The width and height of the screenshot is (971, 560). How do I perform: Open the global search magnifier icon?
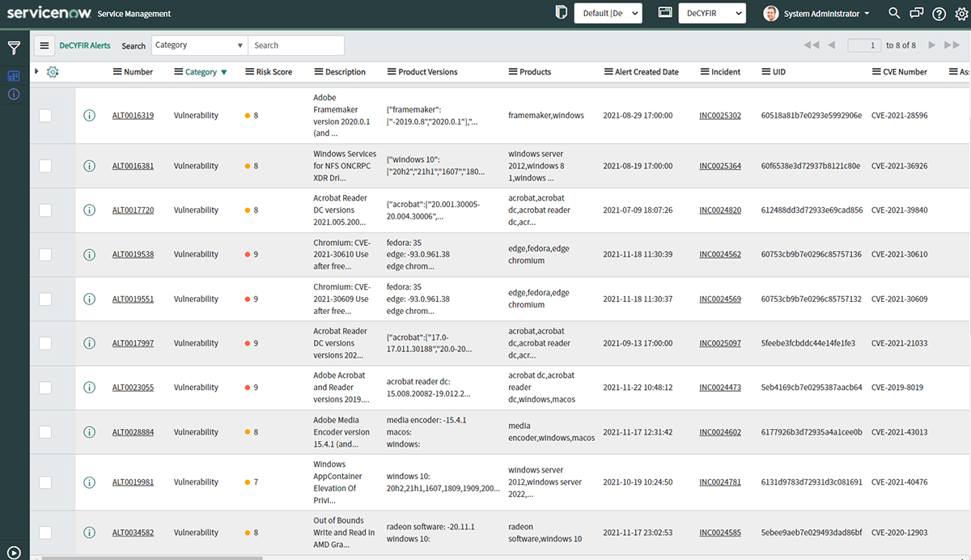[893, 13]
